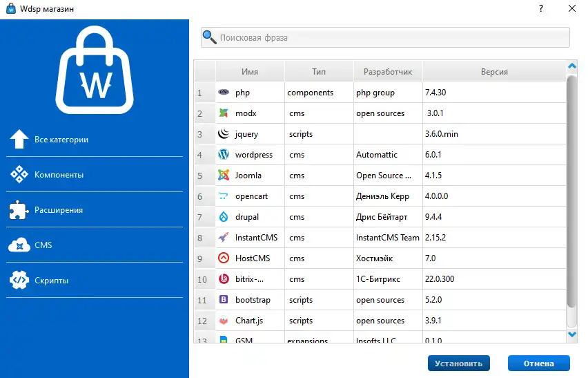Image resolution: width=588 pixels, height=378 pixels.
Task: Click the Chart.js icon
Action: click(224, 321)
